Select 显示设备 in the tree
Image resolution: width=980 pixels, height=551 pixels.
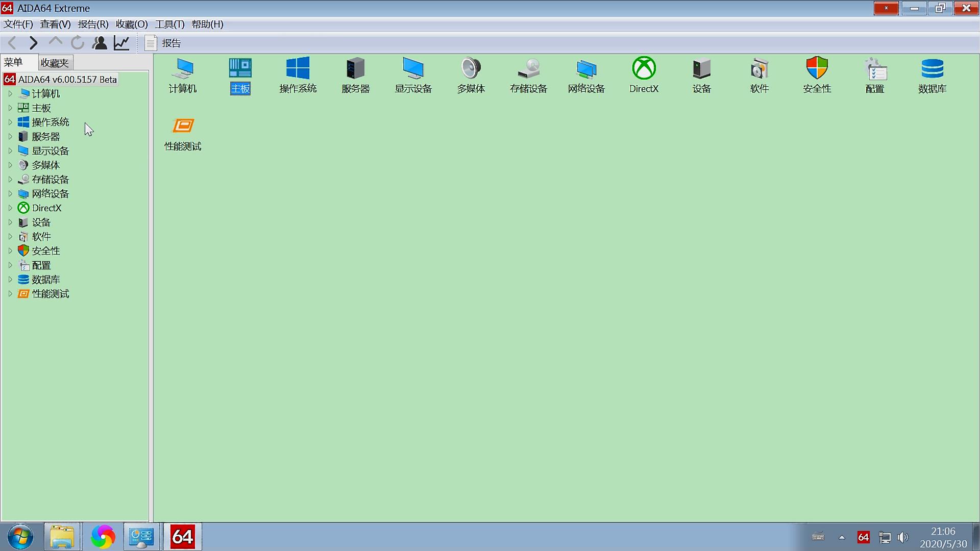[50, 151]
